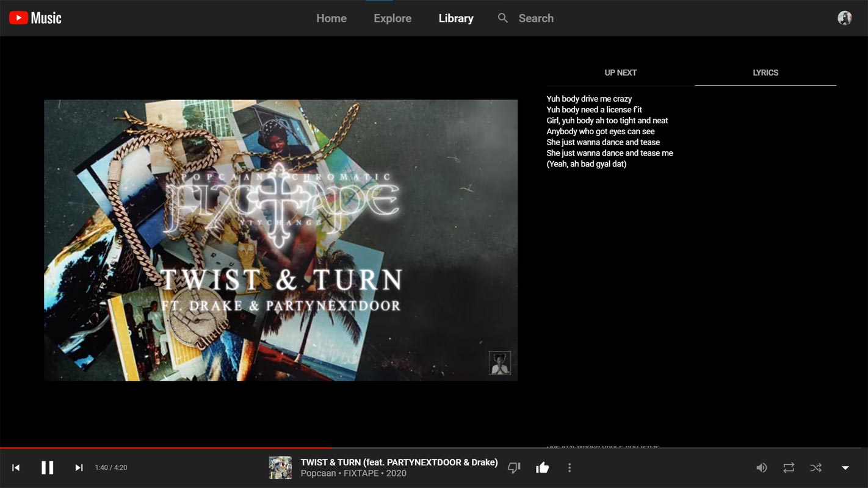This screenshot has height=488, width=868.
Task: Focus the Search field text
Action: point(536,18)
